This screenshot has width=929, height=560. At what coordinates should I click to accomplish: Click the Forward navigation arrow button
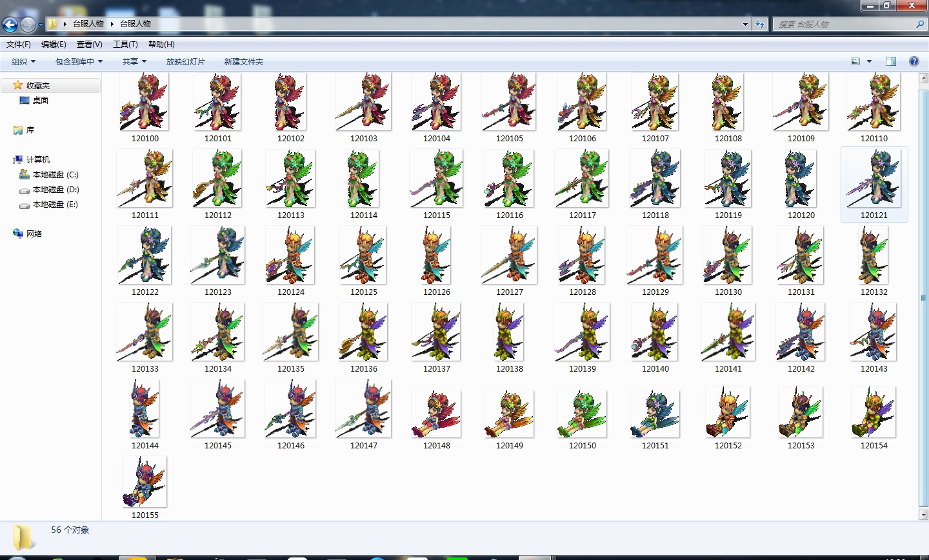point(28,25)
